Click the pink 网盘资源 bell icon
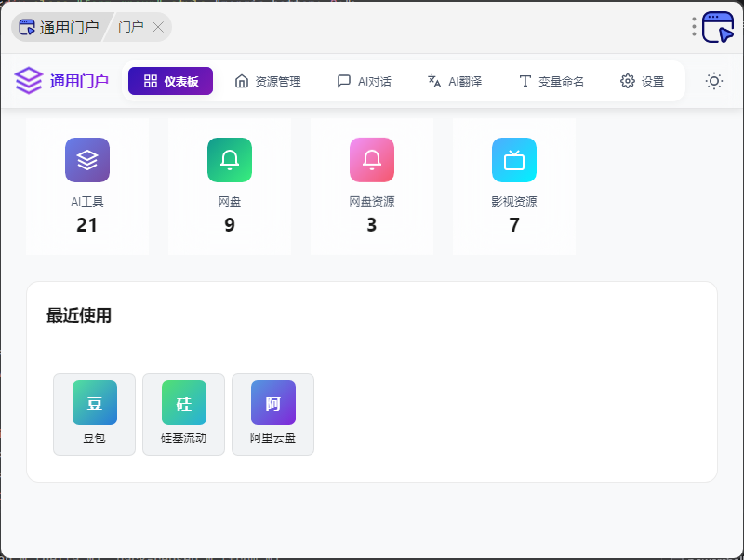The image size is (744, 560). [372, 160]
